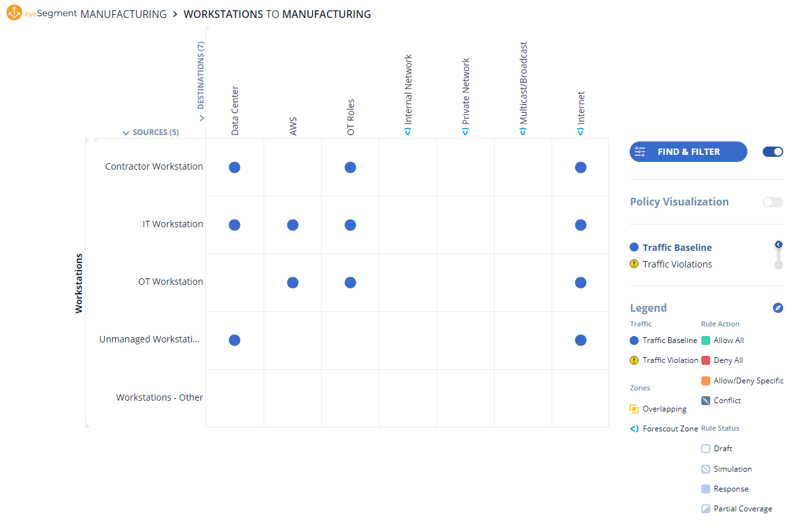
Task: Enable the Policy Visualization toggle
Action: click(x=773, y=202)
